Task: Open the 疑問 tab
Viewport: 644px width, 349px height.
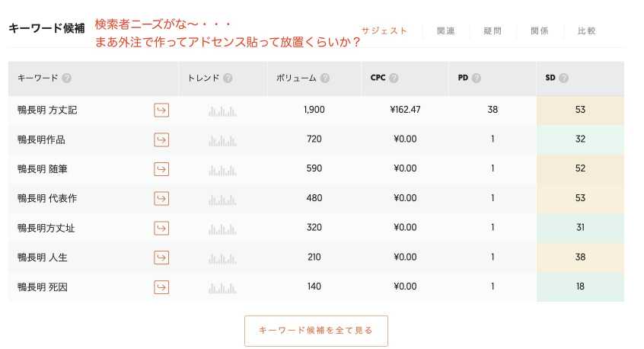Action: 493,30
